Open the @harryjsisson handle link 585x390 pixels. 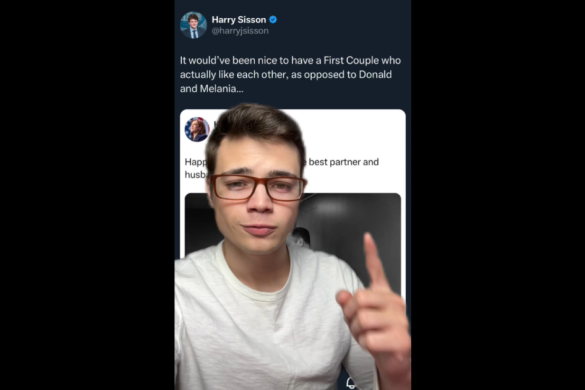tap(240, 31)
